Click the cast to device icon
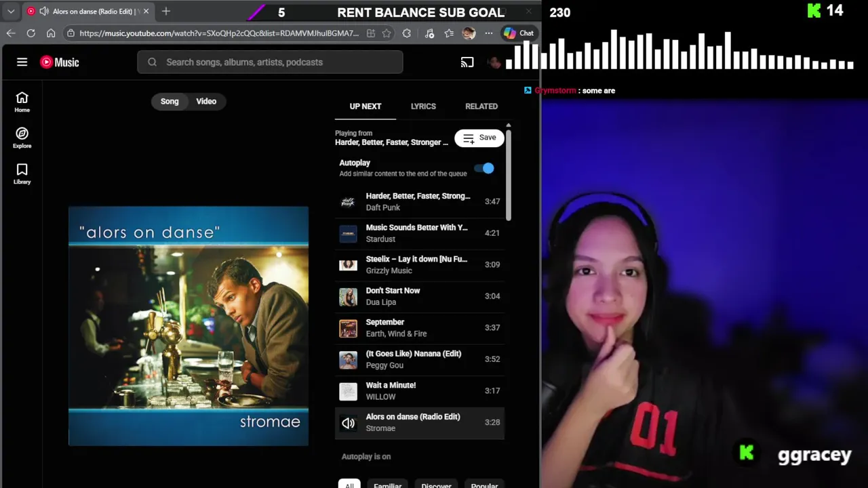The height and width of the screenshot is (488, 868). (x=467, y=62)
